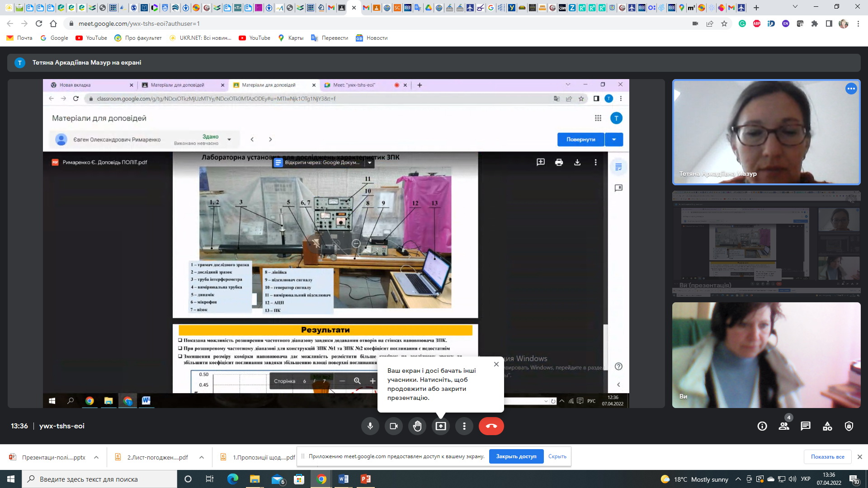Click the present screen icon
The width and height of the screenshot is (868, 488).
[440, 426]
